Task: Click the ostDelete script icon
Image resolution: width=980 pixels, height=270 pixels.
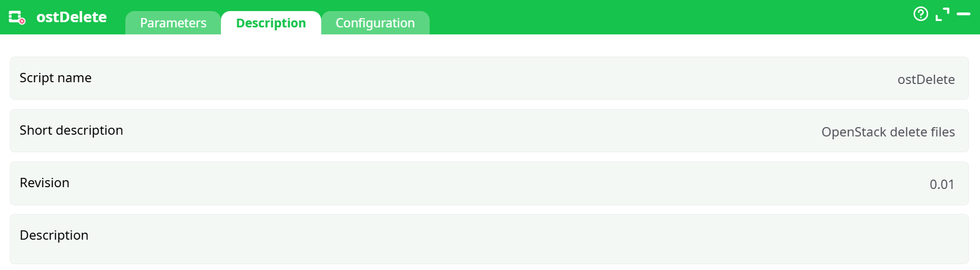Action: pos(16,17)
